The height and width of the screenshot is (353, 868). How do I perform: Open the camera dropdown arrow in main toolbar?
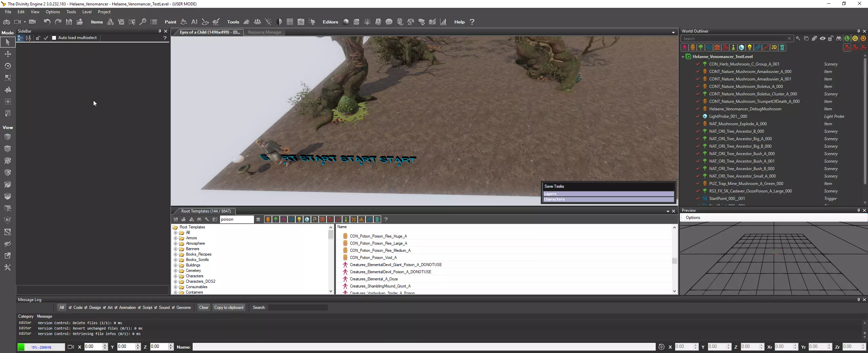25,22
